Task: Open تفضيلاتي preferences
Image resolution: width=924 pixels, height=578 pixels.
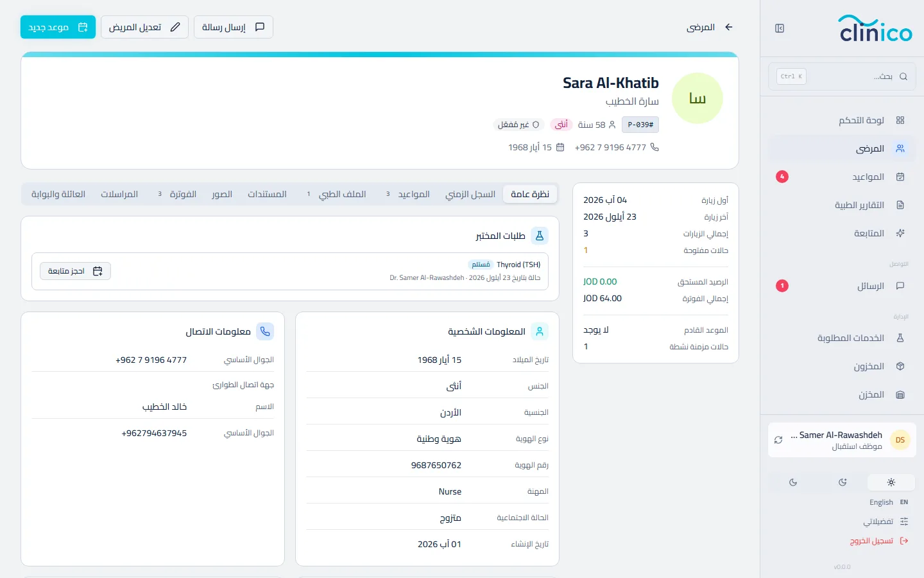Action: coord(886,521)
